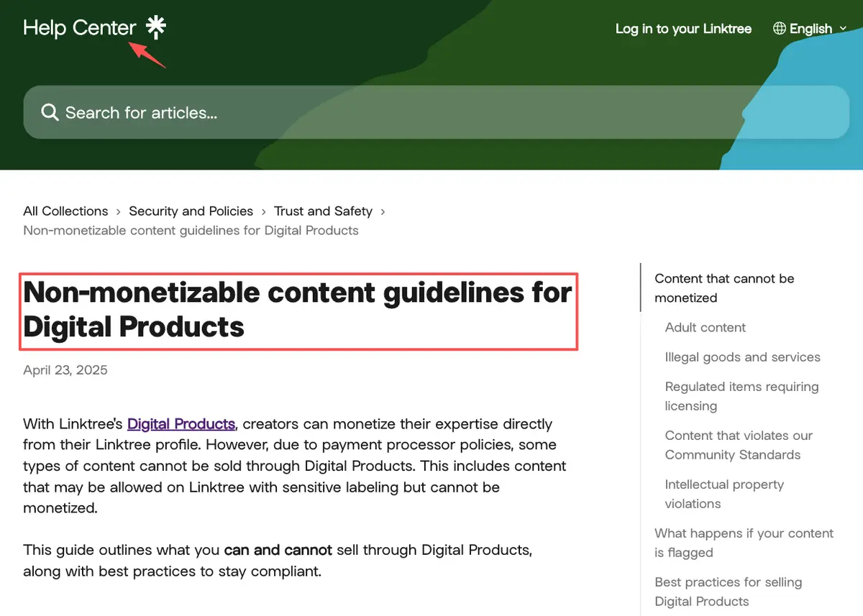The width and height of the screenshot is (863, 616).
Task: Click Log in to your Linktree
Action: (683, 29)
